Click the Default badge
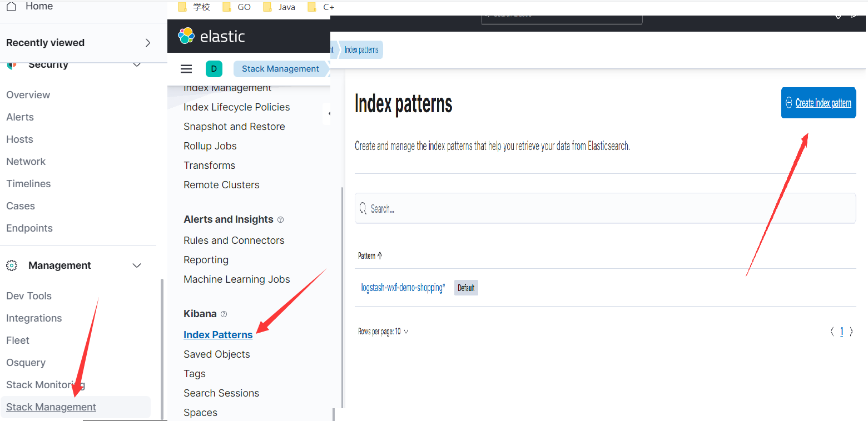868x421 pixels. pyautogui.click(x=466, y=288)
